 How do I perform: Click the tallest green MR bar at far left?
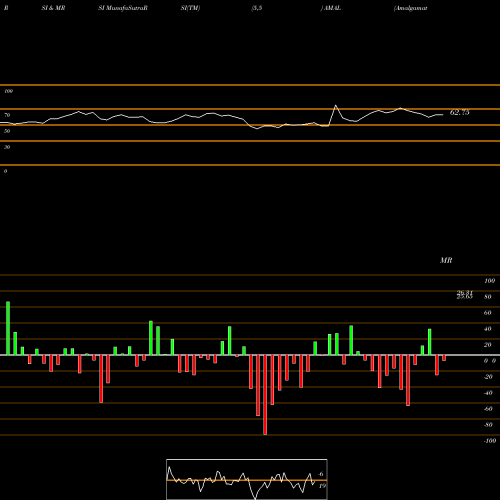[x=8, y=328]
